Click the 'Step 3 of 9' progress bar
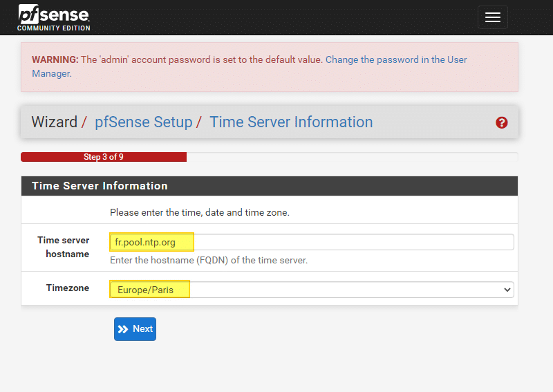The width and height of the screenshot is (553, 392). (104, 157)
